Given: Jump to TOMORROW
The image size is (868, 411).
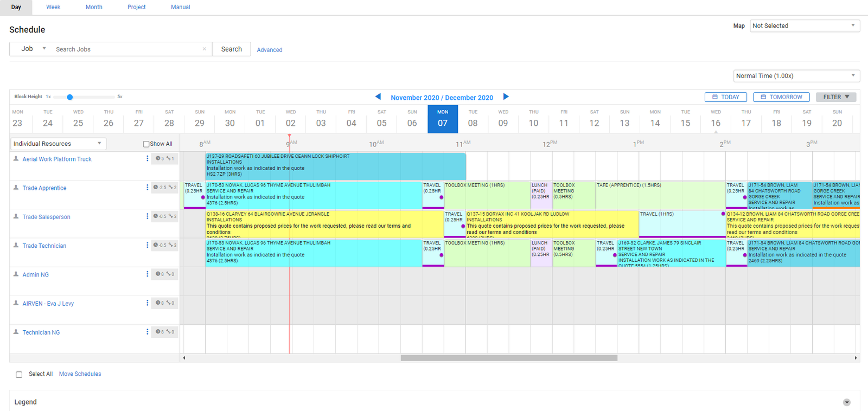Looking at the screenshot, I should 781,97.
